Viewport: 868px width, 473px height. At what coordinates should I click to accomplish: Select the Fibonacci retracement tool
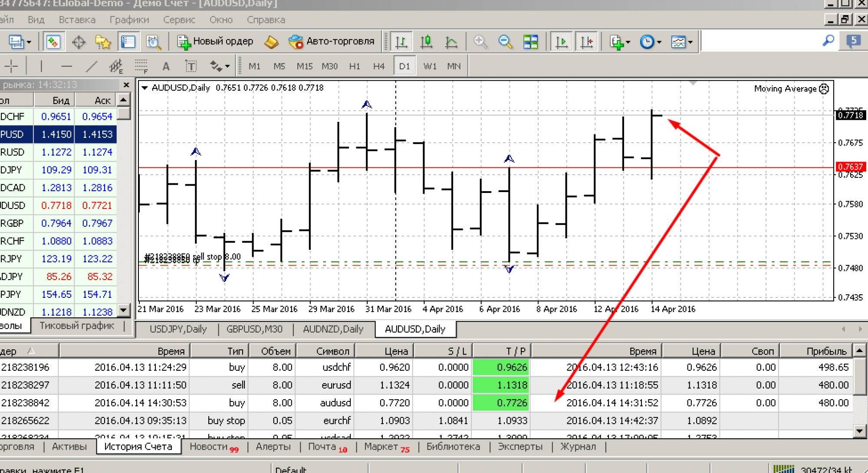(141, 66)
